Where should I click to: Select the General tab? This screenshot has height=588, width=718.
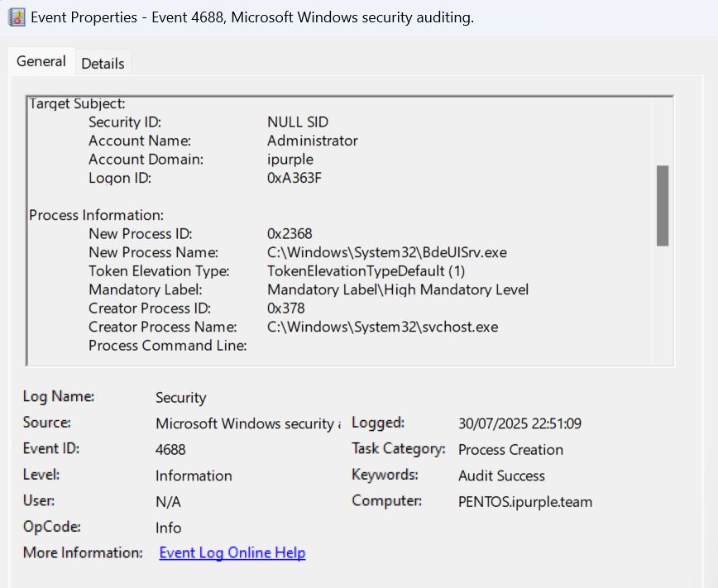click(41, 61)
